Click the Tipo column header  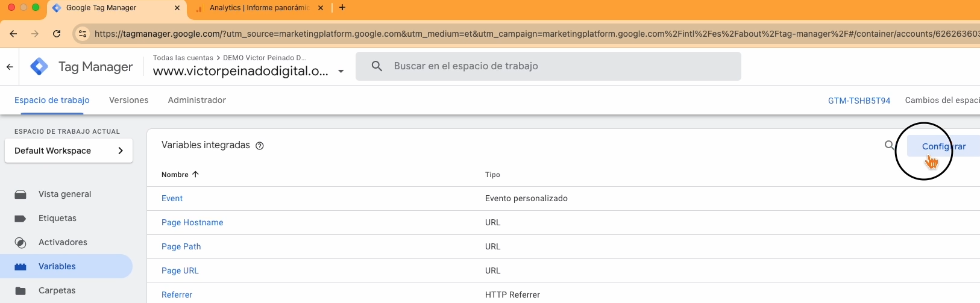pos(492,175)
